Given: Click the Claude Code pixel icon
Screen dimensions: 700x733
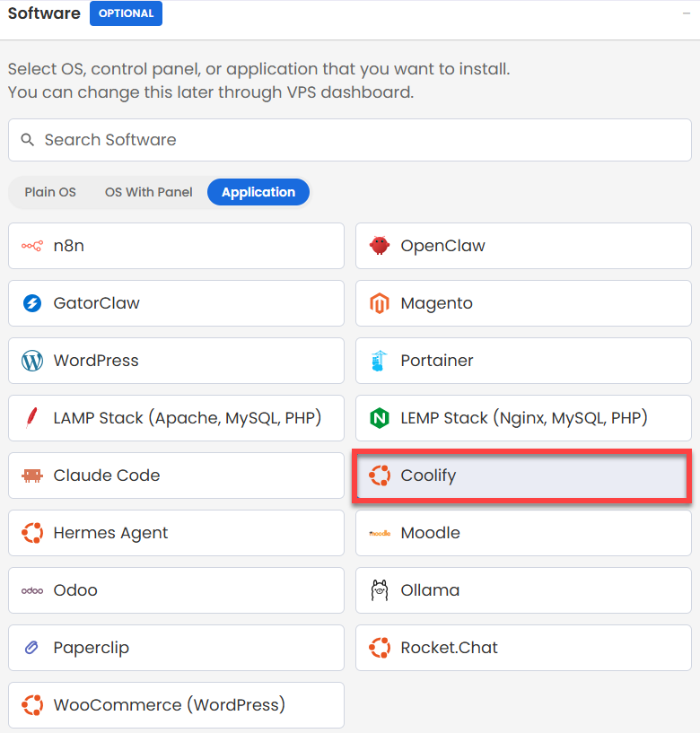Looking at the screenshot, I should point(32,476).
